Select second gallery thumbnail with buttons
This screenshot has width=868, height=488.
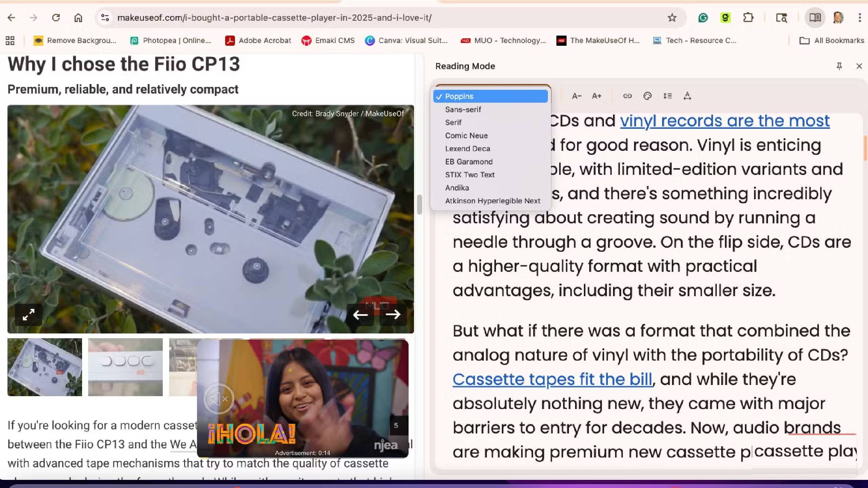pos(125,367)
